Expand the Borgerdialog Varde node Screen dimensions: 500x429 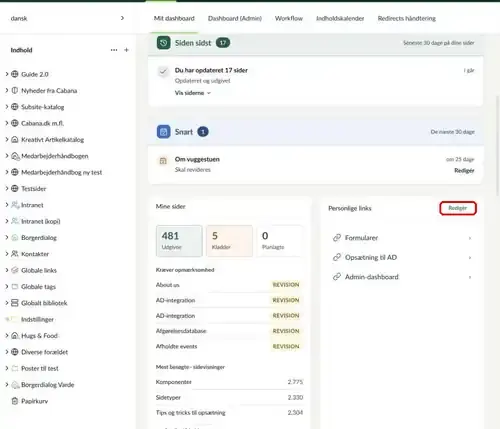tap(7, 384)
